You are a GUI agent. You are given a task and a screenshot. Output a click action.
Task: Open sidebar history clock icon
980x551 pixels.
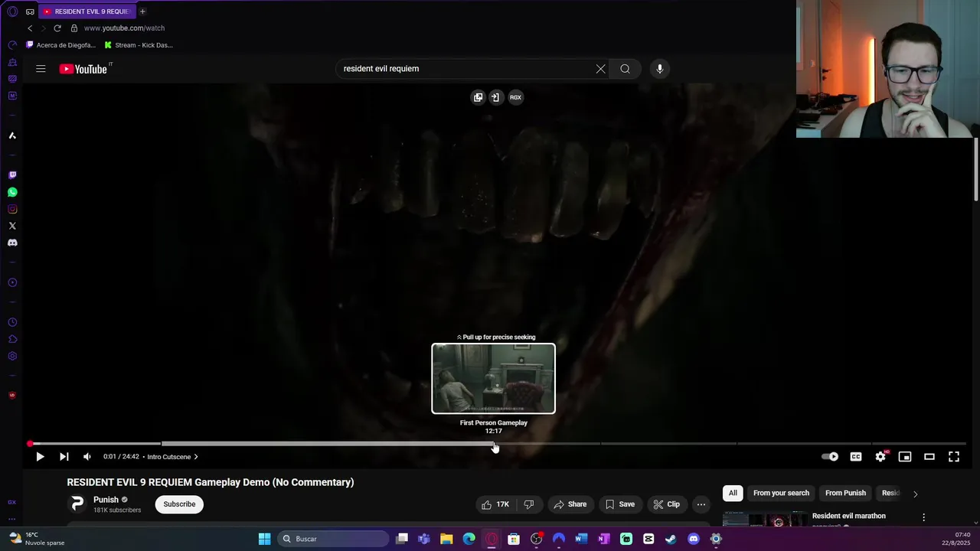tap(12, 322)
